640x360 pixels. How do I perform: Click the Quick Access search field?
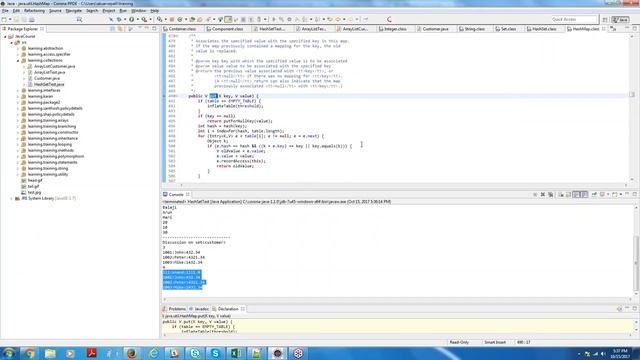pyautogui.click(x=573, y=19)
